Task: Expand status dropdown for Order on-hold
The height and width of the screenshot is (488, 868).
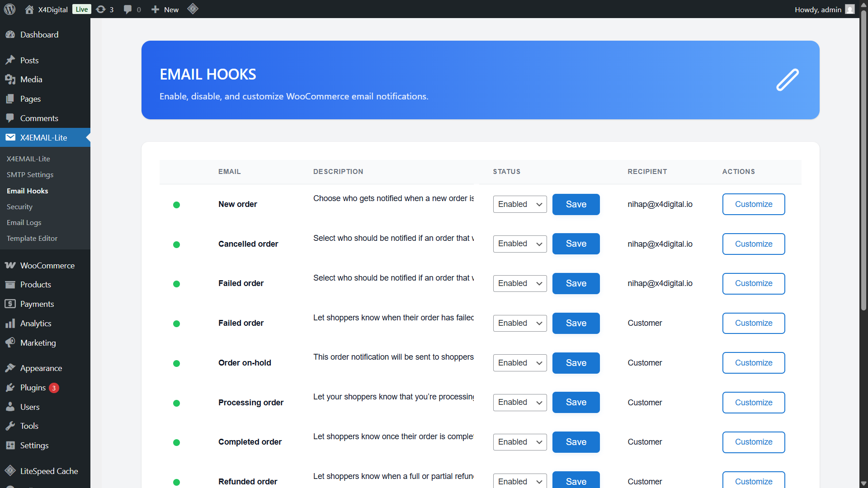Action: click(x=520, y=363)
